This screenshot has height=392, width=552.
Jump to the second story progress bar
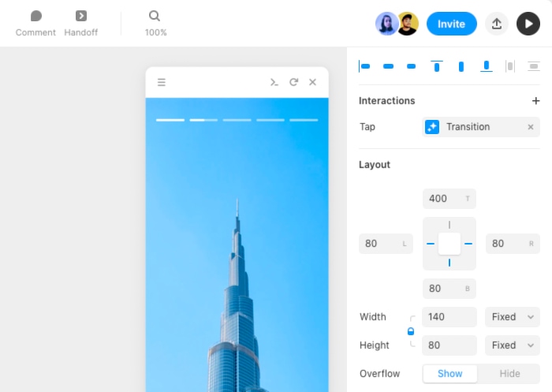[203, 120]
